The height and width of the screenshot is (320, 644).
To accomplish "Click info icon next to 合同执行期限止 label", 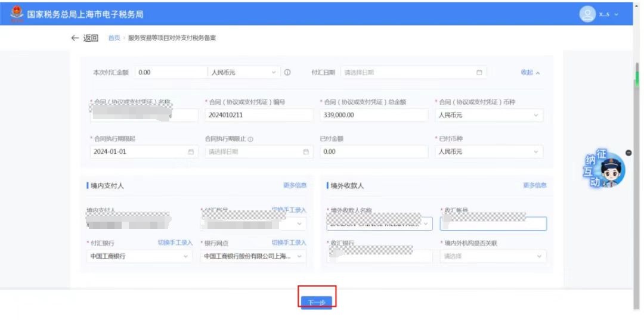I will (x=250, y=139).
